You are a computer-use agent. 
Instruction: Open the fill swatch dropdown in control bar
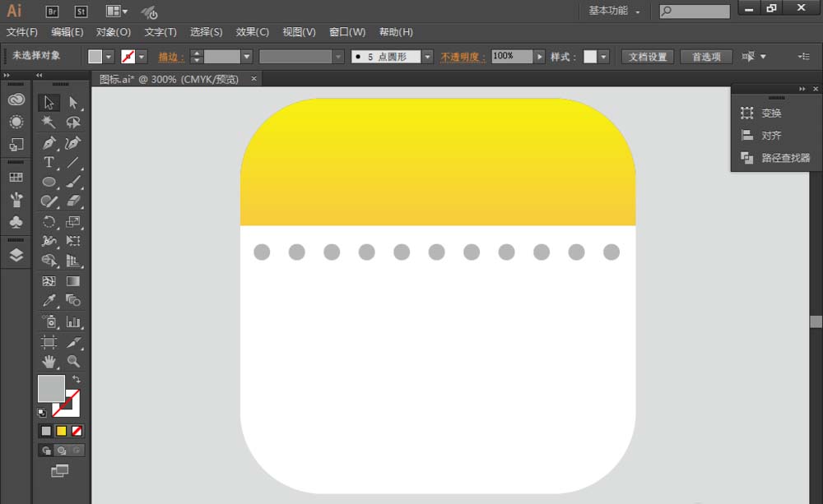[x=109, y=56]
